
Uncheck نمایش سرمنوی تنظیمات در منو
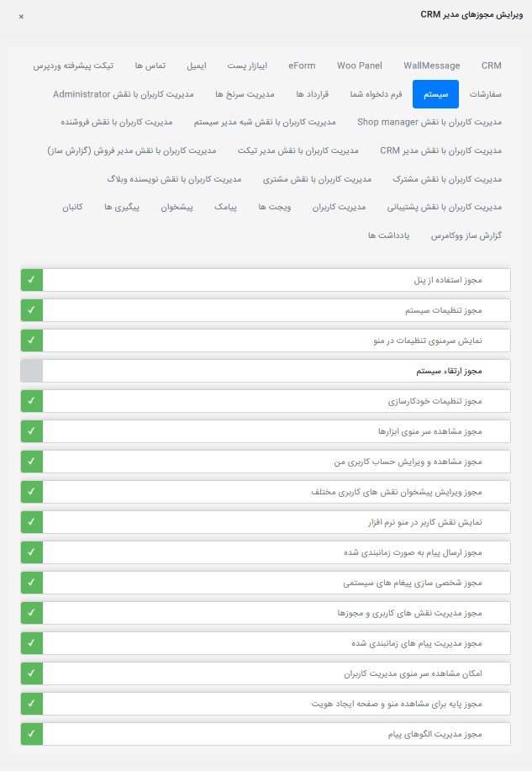pos(31,341)
